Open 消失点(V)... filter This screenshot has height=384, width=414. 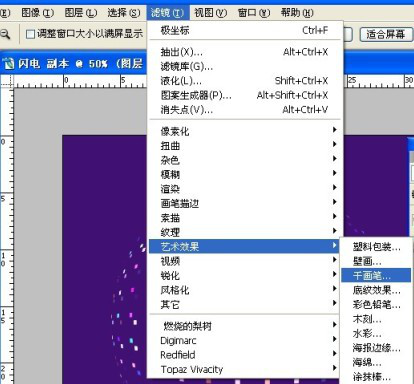point(245,110)
